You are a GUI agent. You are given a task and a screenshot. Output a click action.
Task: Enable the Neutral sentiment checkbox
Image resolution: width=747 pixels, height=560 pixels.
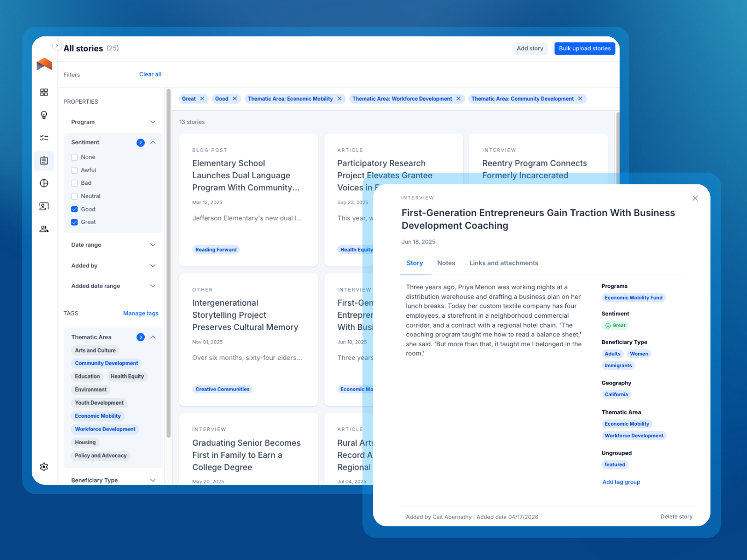[74, 196]
